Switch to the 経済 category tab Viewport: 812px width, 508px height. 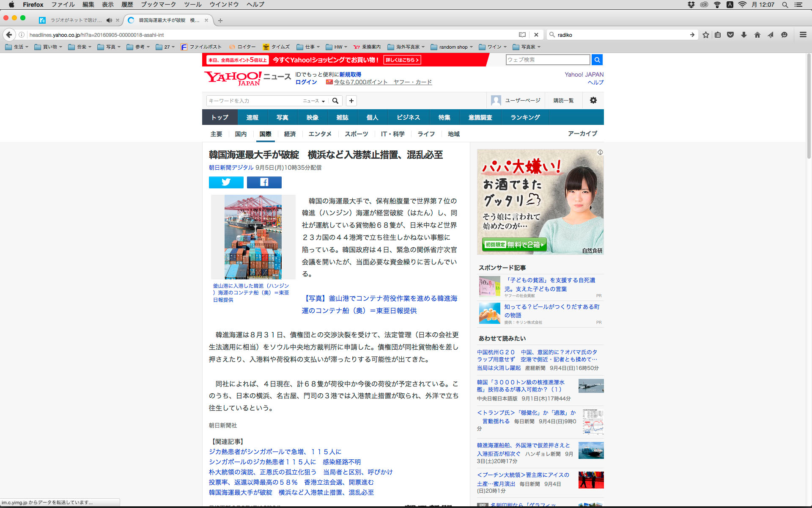[290, 134]
